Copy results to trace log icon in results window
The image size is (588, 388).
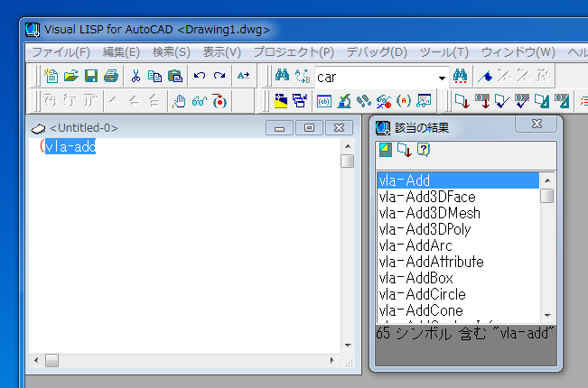[x=405, y=150]
